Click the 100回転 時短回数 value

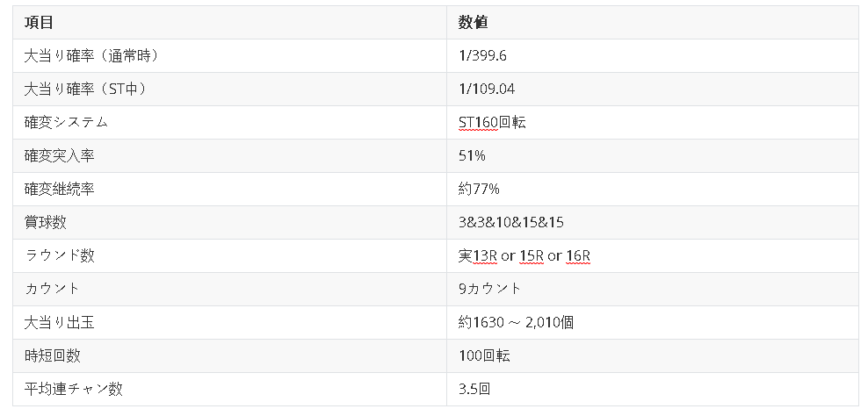(x=484, y=355)
